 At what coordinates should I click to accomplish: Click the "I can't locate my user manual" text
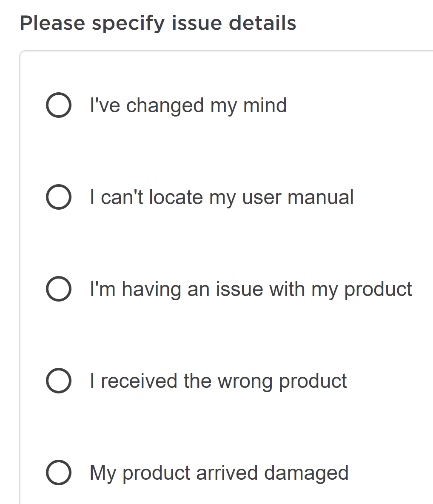tap(221, 197)
